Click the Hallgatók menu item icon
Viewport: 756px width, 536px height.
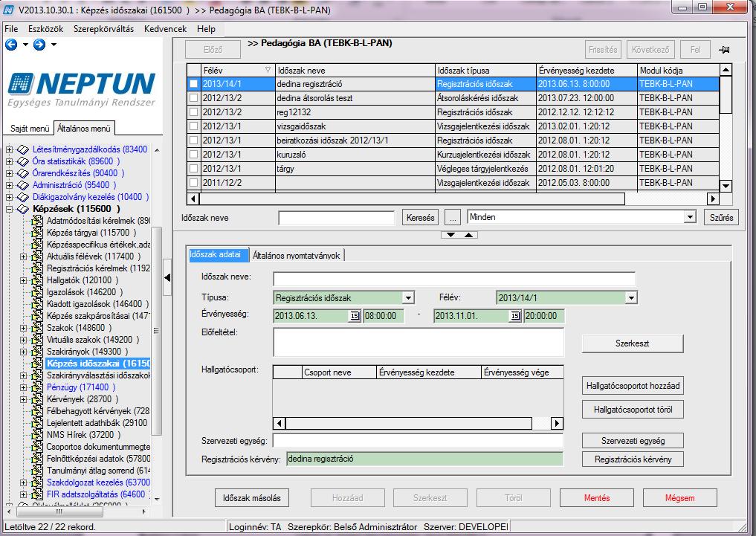pyautogui.click(x=37, y=280)
